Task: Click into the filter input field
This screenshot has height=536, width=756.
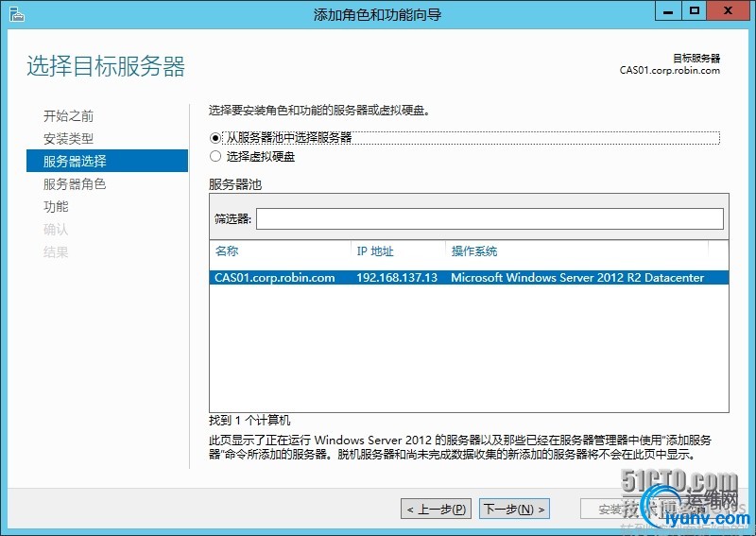Action: click(490, 219)
